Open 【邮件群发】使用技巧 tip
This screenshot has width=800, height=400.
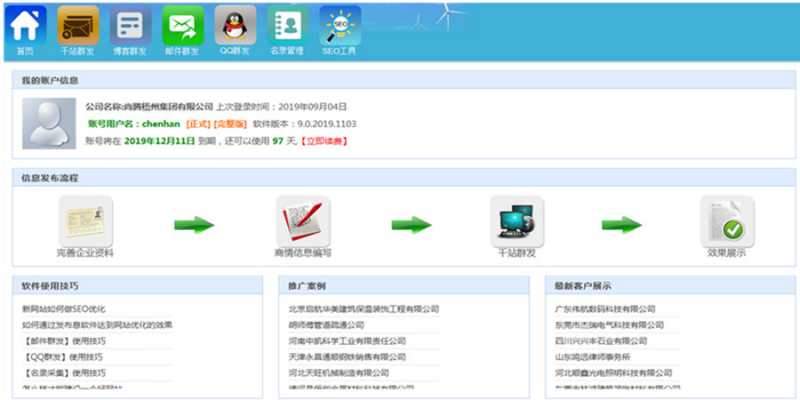click(64, 341)
